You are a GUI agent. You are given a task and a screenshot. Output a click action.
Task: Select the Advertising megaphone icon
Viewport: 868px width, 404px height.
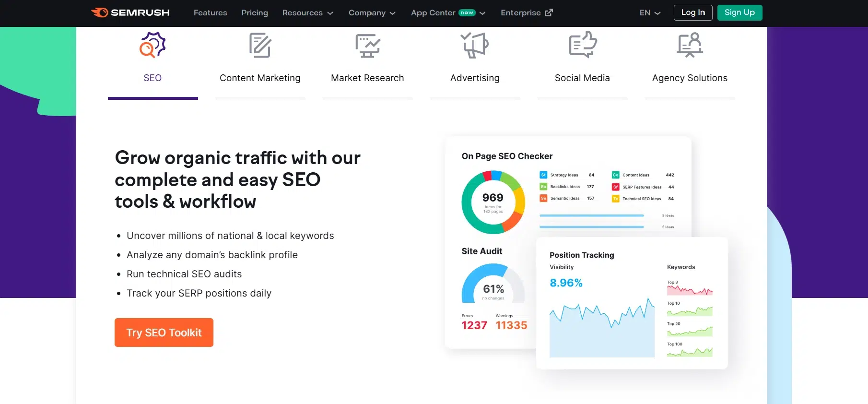pyautogui.click(x=475, y=45)
